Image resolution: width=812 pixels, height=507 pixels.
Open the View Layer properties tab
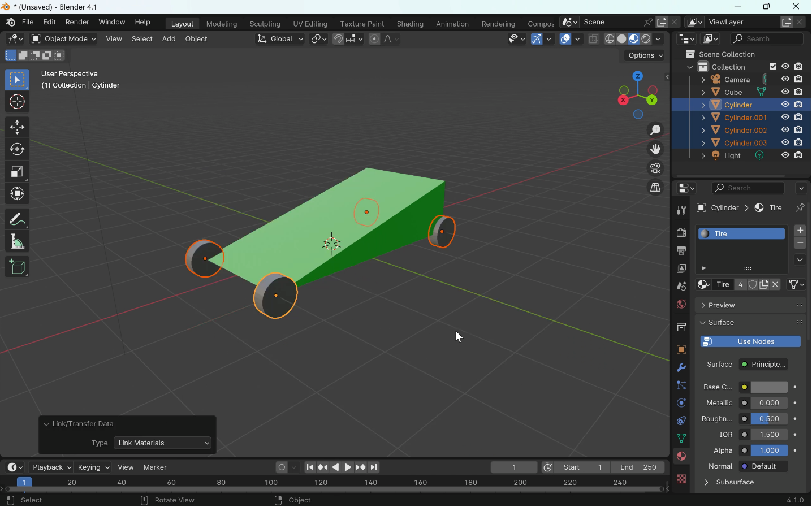click(682, 269)
